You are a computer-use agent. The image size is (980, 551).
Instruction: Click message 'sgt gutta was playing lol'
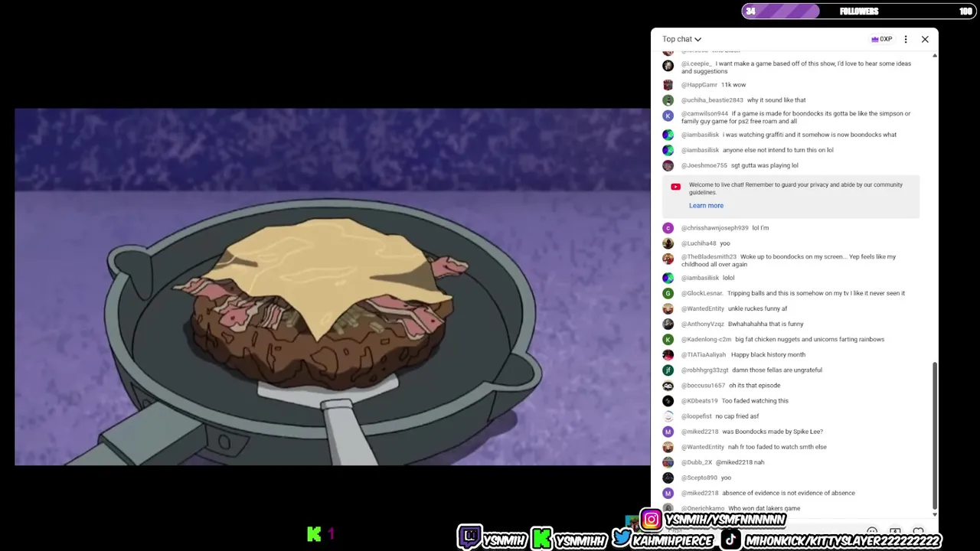click(765, 165)
